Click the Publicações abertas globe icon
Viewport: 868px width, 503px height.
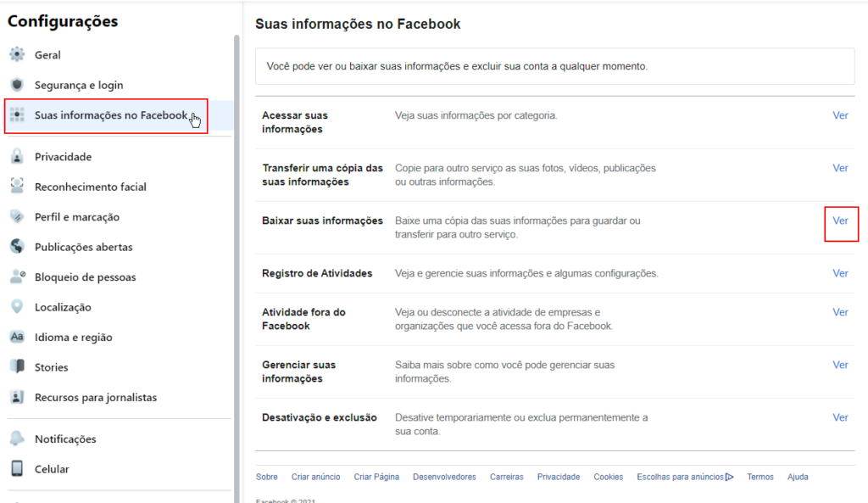(17, 247)
